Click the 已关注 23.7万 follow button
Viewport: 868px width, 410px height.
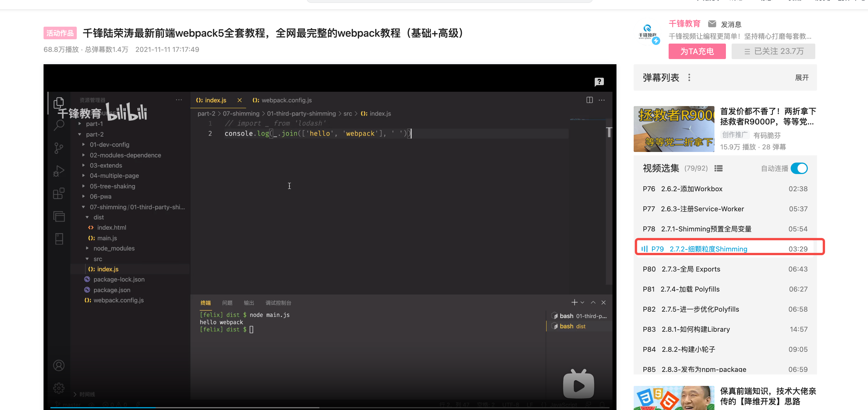pyautogui.click(x=773, y=51)
